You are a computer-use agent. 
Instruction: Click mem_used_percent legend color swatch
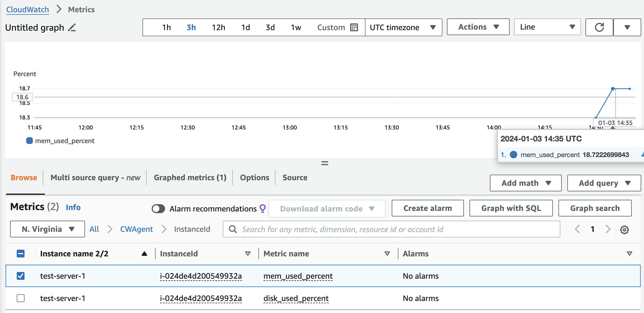29,141
